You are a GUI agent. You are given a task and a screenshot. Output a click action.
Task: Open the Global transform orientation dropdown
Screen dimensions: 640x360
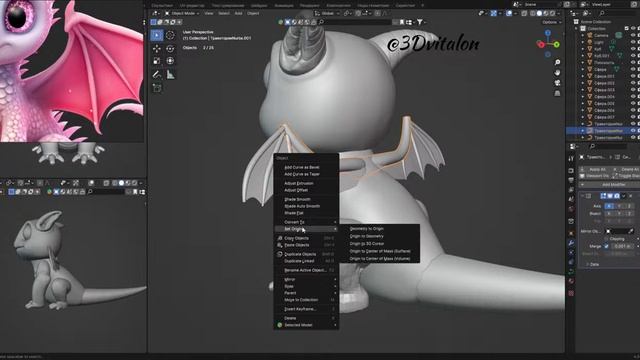click(327, 13)
